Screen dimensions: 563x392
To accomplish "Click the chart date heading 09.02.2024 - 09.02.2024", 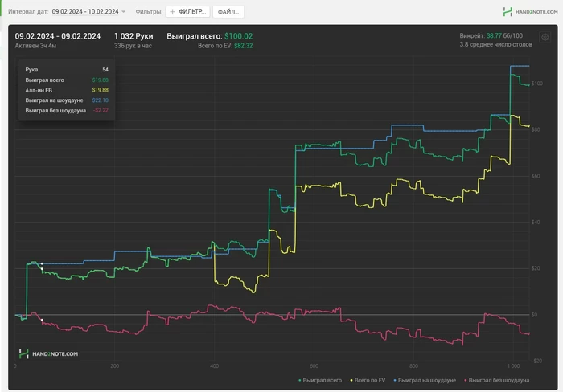I will [x=57, y=36].
